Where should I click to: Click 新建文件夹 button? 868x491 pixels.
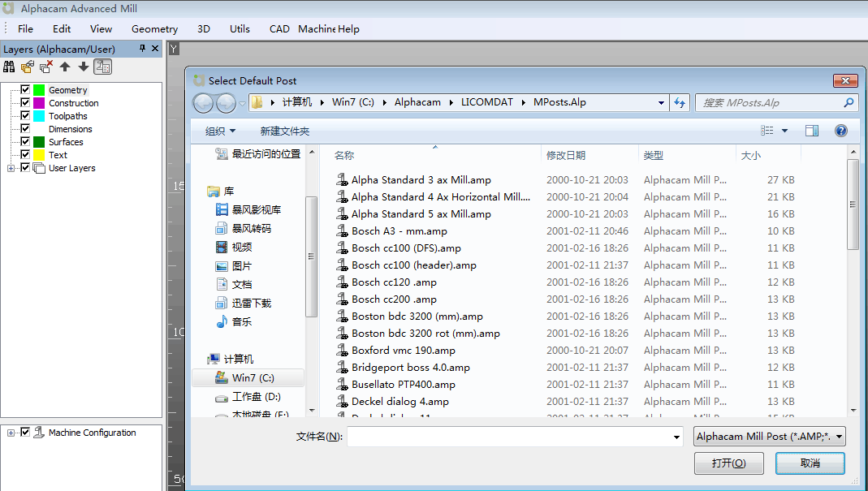284,131
